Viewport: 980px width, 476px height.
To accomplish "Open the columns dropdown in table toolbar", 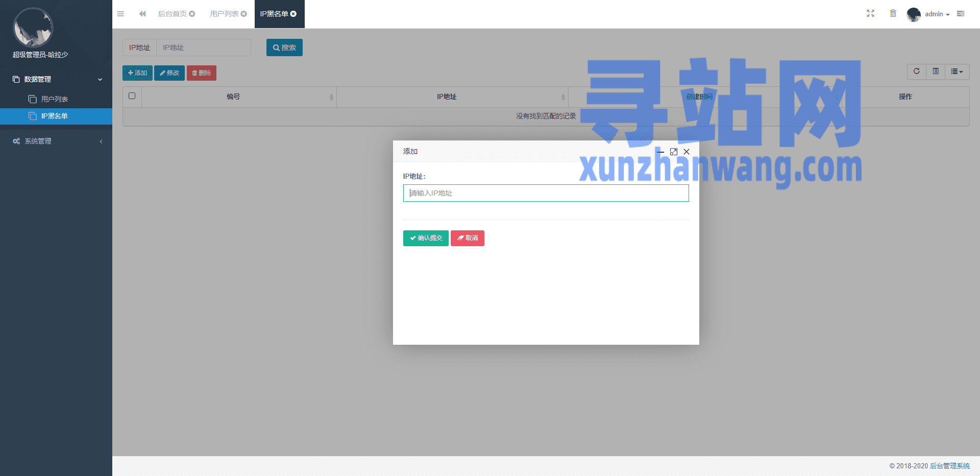I will tap(957, 72).
